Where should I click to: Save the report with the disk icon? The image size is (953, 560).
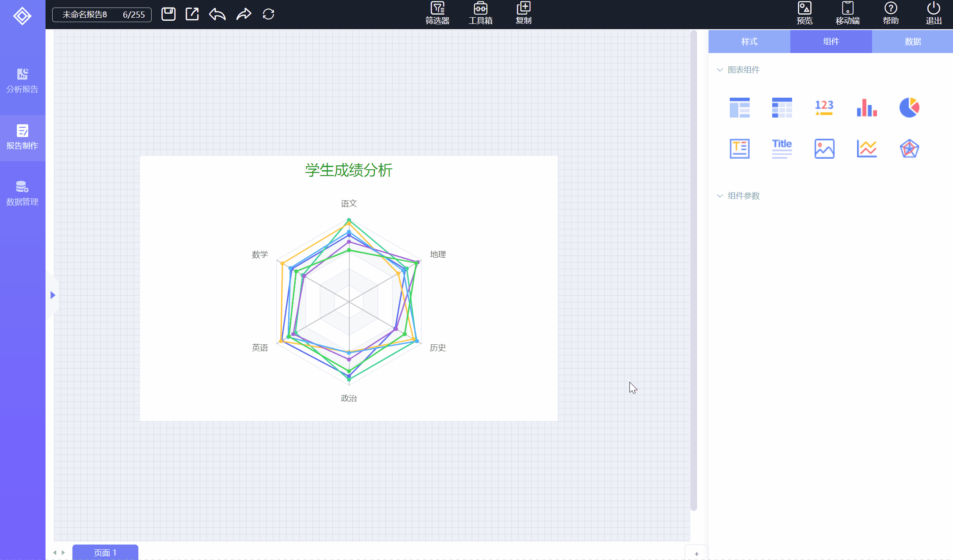[168, 14]
